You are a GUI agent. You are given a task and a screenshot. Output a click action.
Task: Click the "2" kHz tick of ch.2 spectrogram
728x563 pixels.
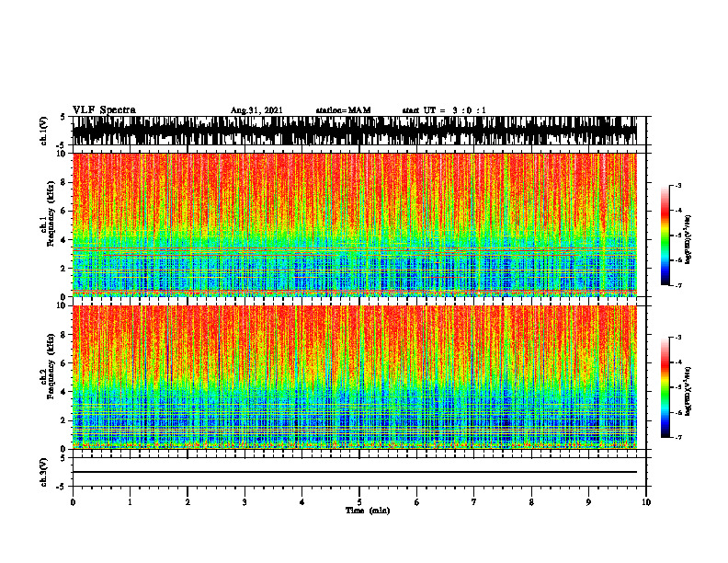[x=64, y=420]
